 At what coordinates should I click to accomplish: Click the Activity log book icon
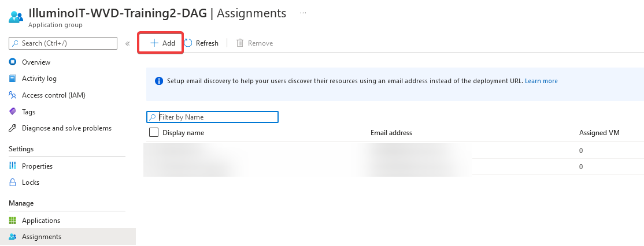click(12, 79)
